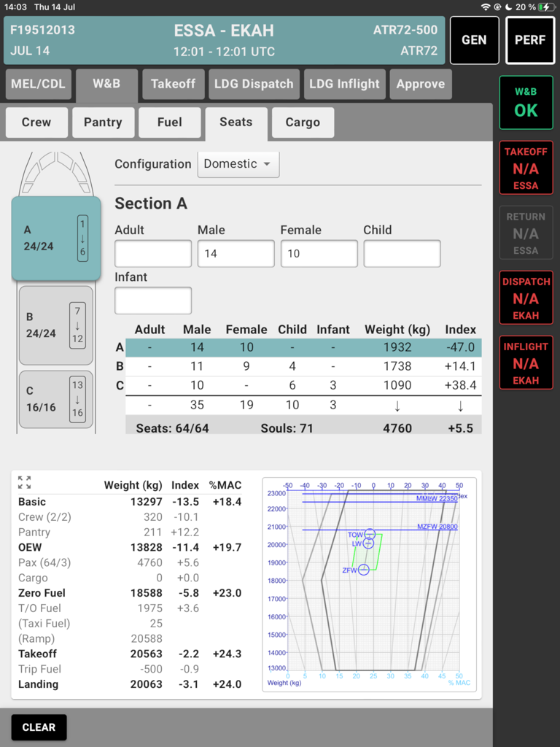
Task: Open the DISPATCH N/A EKAH status tile
Action: click(526, 298)
